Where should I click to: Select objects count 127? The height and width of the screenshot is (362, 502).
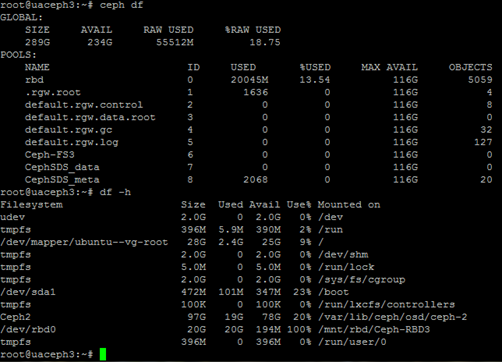click(483, 142)
